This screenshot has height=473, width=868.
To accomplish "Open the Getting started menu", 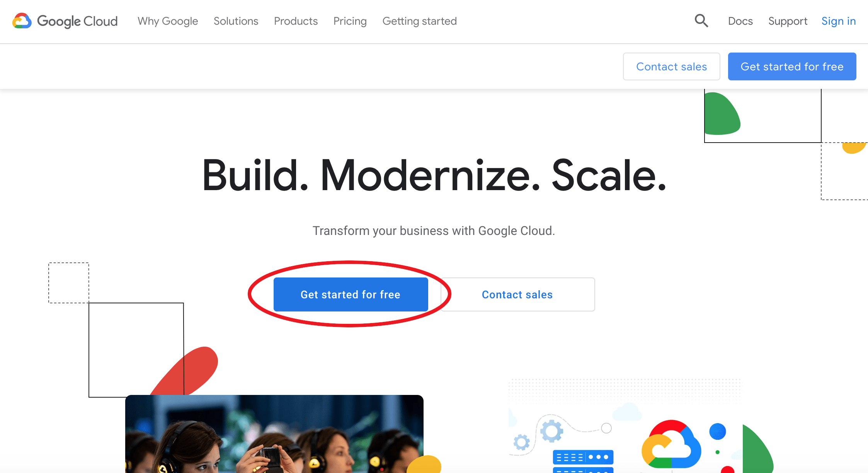I will click(419, 21).
